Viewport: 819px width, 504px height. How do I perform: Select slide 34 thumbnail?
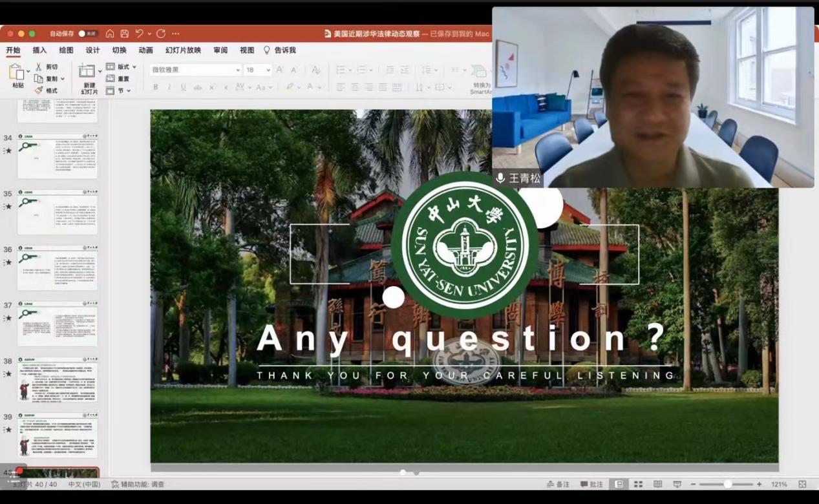58,156
